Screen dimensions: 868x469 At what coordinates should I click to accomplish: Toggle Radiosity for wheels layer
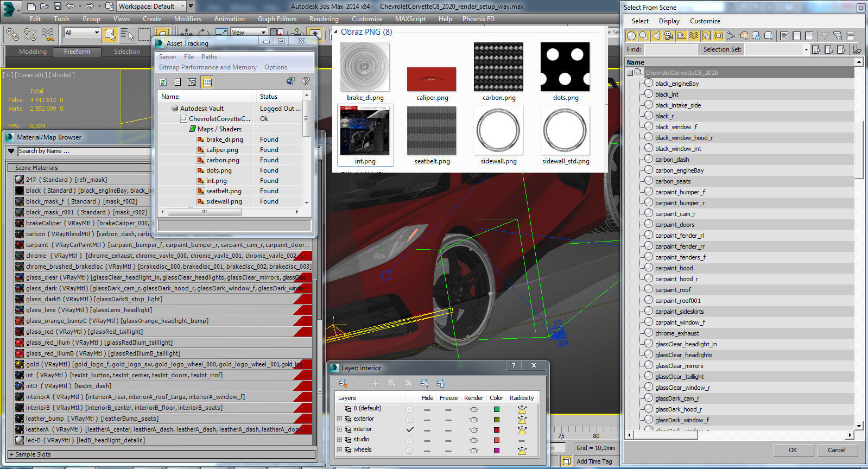[x=522, y=450]
